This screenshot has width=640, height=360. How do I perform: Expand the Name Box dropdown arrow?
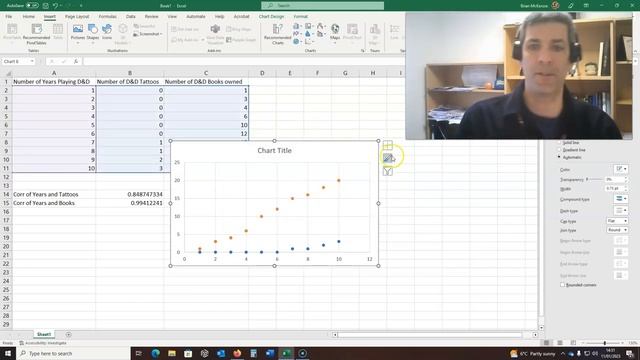coord(32,61)
